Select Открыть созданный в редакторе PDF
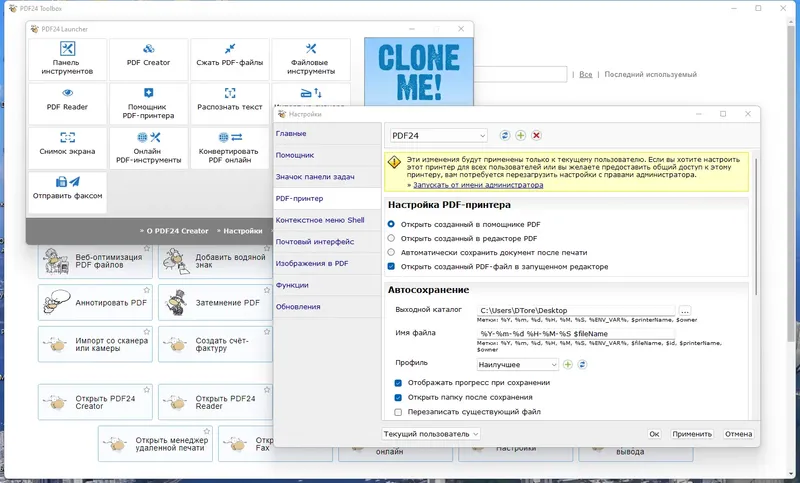 coord(391,238)
